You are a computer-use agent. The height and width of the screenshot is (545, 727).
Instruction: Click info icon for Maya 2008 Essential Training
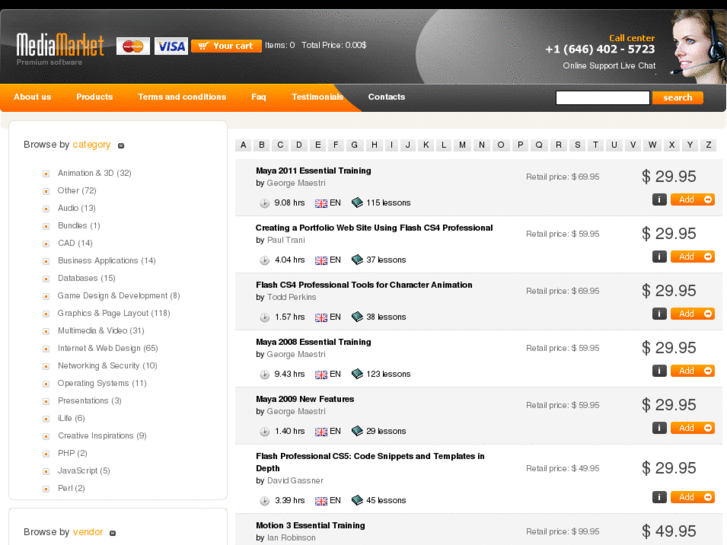tap(659, 371)
